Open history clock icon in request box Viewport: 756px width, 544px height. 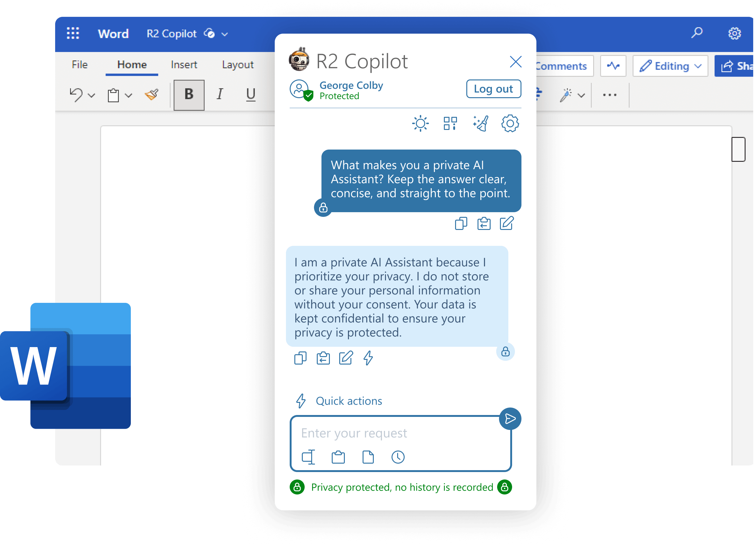(x=398, y=457)
